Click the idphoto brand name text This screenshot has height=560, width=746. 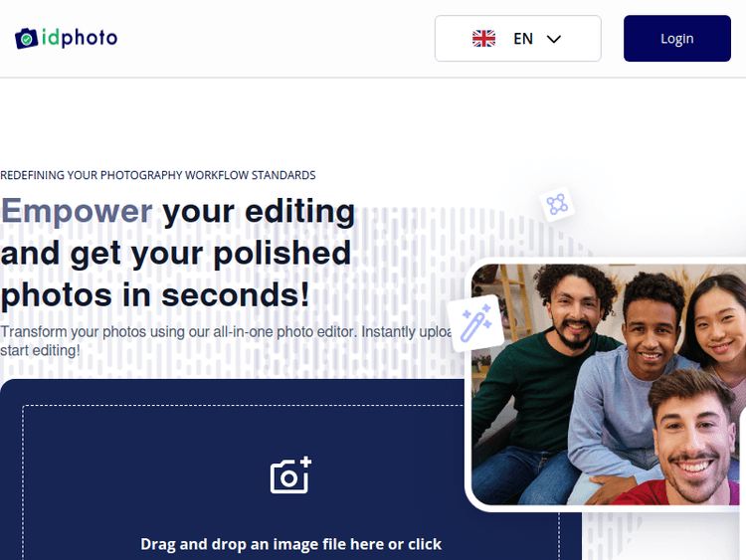coord(80,39)
